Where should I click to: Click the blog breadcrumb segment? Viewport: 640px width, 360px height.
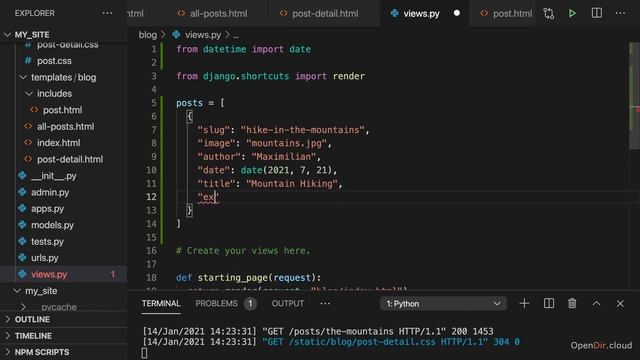click(147, 35)
